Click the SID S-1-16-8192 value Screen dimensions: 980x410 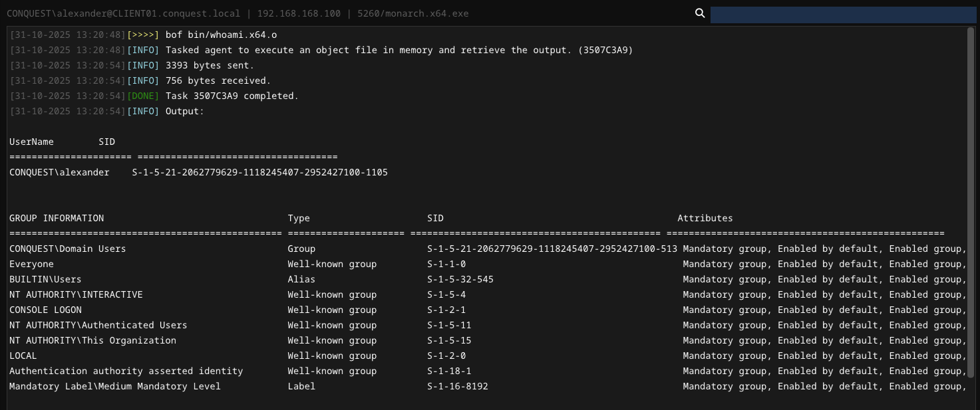point(457,386)
